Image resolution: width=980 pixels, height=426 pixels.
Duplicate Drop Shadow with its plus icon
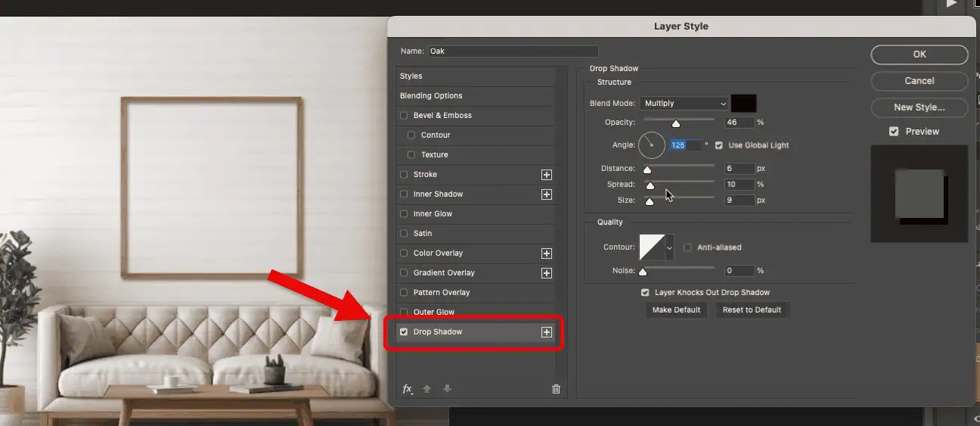[x=547, y=332]
